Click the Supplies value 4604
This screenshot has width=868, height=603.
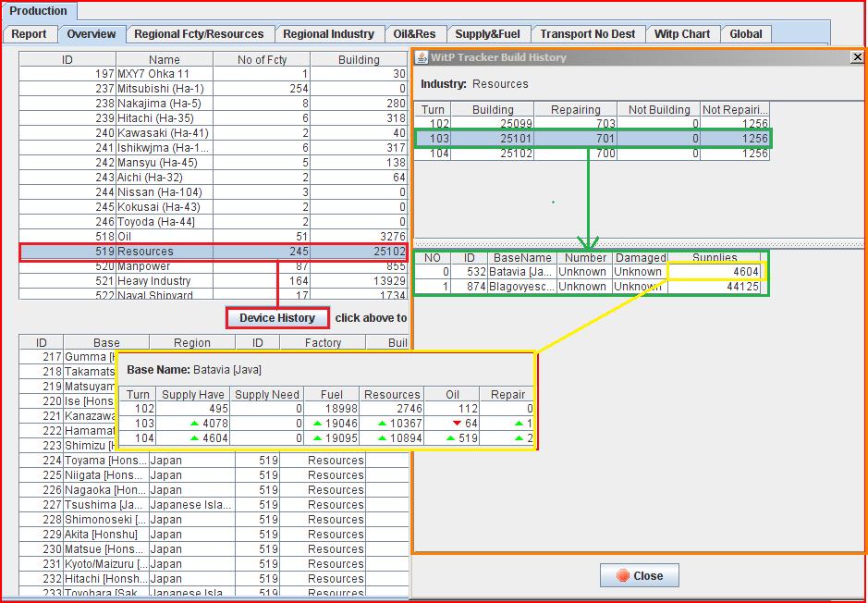pyautogui.click(x=746, y=272)
